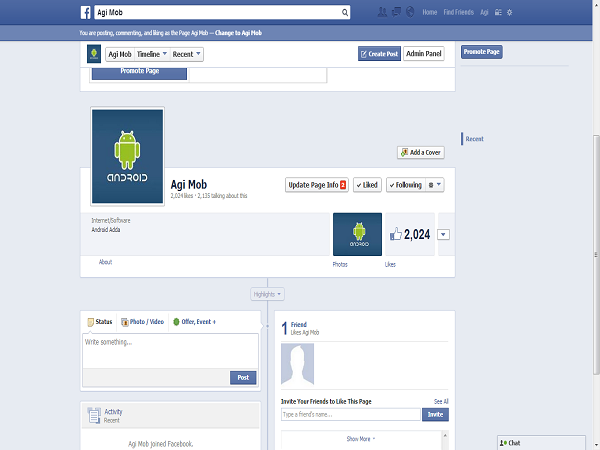Image resolution: width=600 pixels, height=450 pixels.
Task: Open the Photos Android thumbnail
Action: coord(357,234)
